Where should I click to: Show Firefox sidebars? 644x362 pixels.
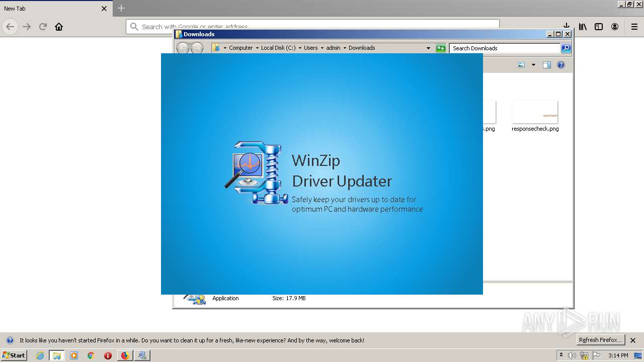599,27
